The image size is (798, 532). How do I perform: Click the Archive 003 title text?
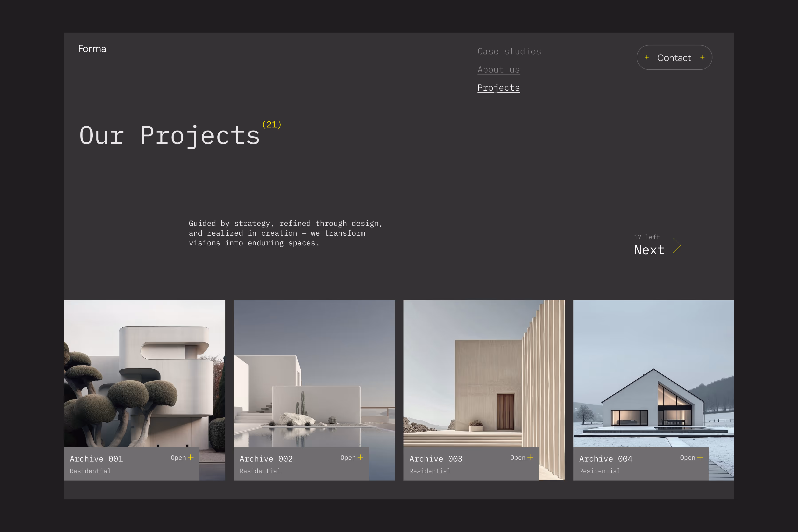[436, 459]
